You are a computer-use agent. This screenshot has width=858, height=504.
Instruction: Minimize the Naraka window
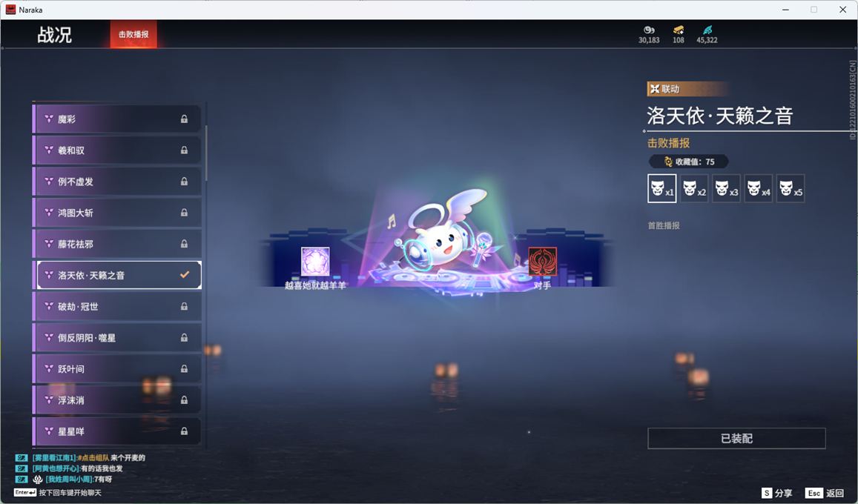coord(786,10)
